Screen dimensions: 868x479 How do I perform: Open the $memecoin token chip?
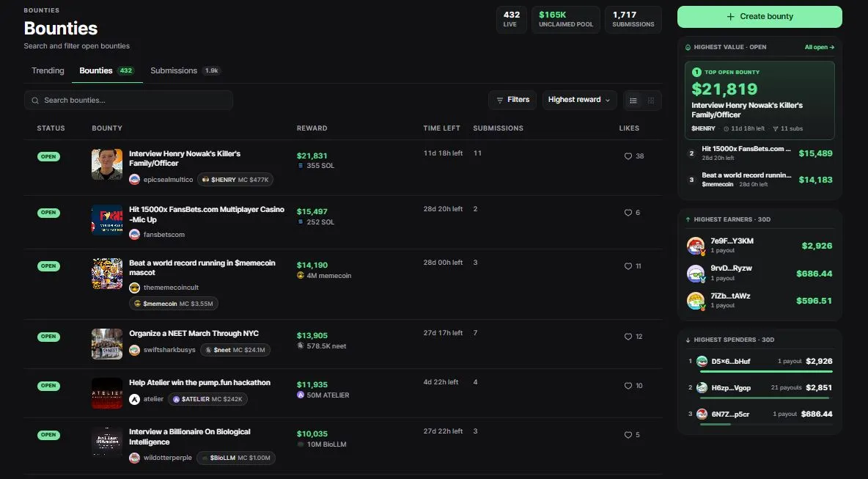tap(174, 304)
